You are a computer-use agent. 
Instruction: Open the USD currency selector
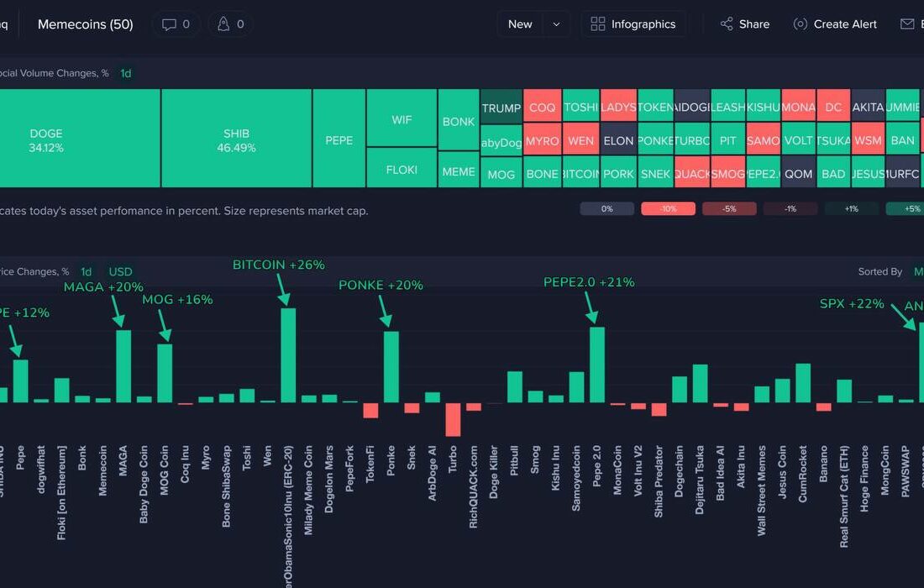tap(120, 271)
